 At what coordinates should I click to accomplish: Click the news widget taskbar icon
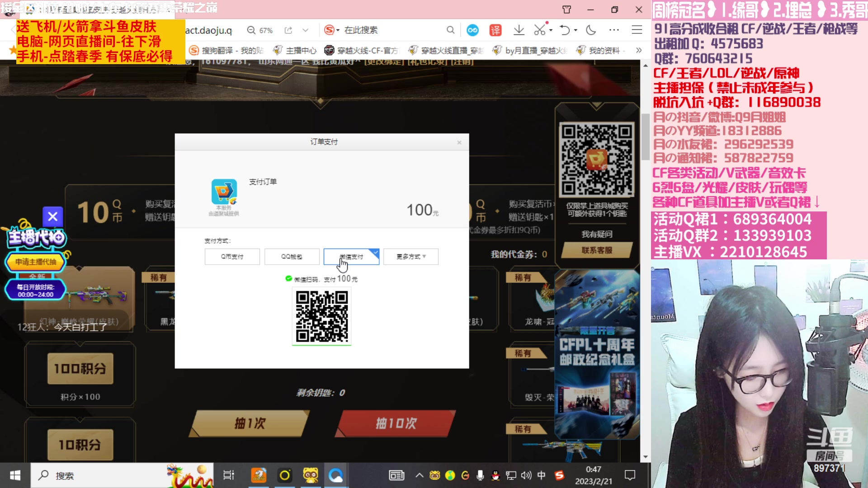396,475
